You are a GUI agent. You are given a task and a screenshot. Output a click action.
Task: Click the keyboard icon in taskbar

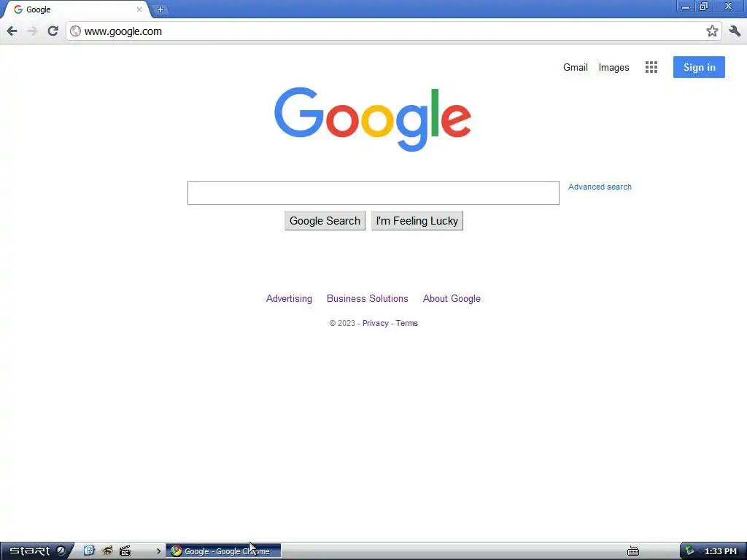click(633, 551)
